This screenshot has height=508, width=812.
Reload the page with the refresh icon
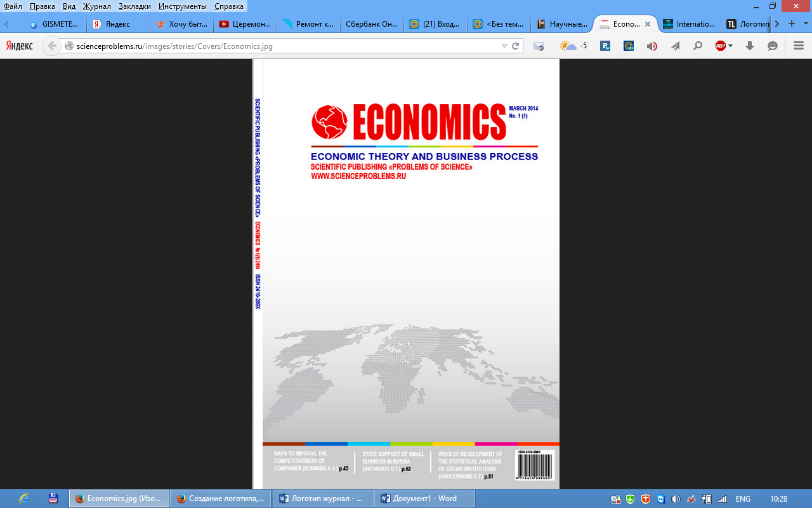point(516,46)
